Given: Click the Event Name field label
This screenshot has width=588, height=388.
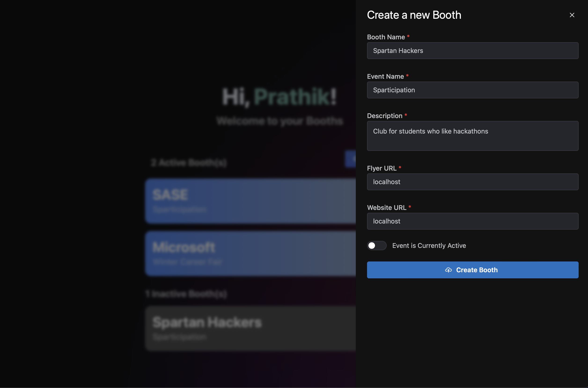Looking at the screenshot, I should (x=385, y=76).
